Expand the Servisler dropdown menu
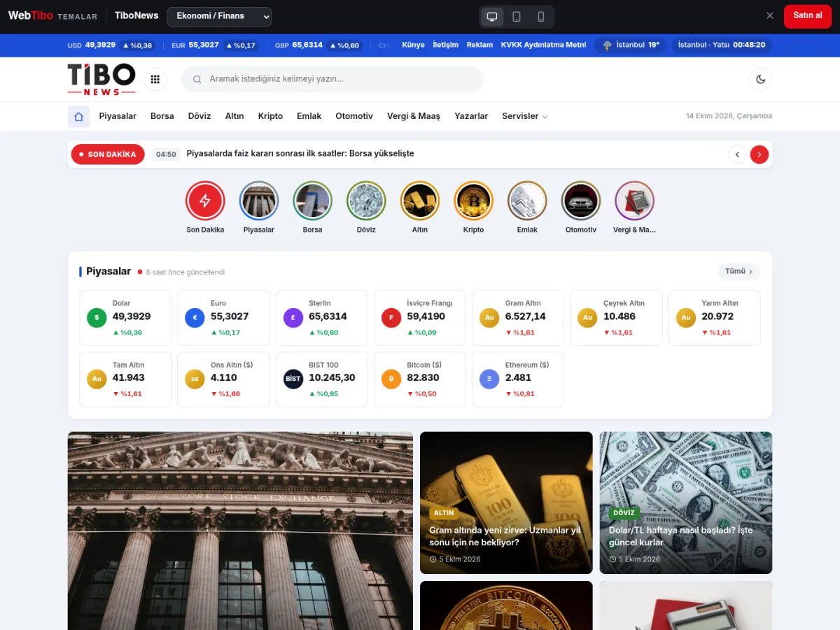 [524, 116]
